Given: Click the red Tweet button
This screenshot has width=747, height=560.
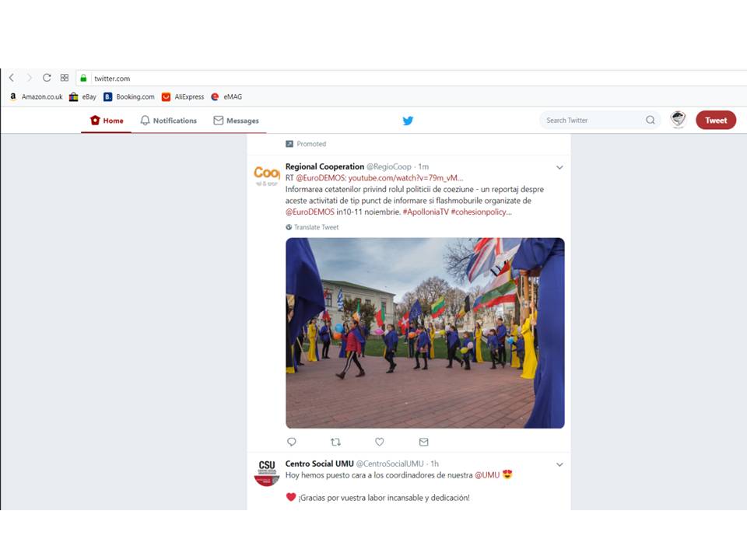Looking at the screenshot, I should [716, 120].
